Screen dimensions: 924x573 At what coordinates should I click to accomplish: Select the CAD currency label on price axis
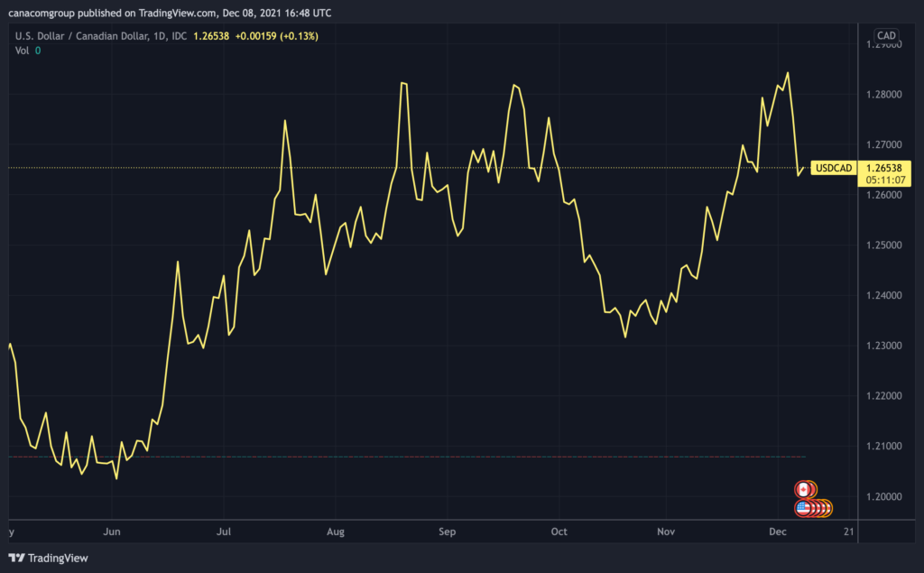click(886, 36)
